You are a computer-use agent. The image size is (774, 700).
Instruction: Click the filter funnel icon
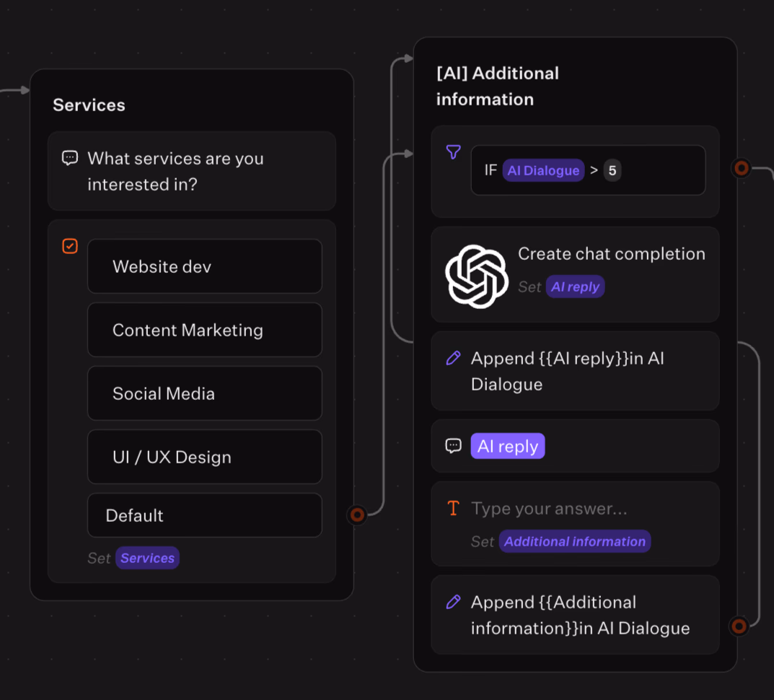point(453,152)
